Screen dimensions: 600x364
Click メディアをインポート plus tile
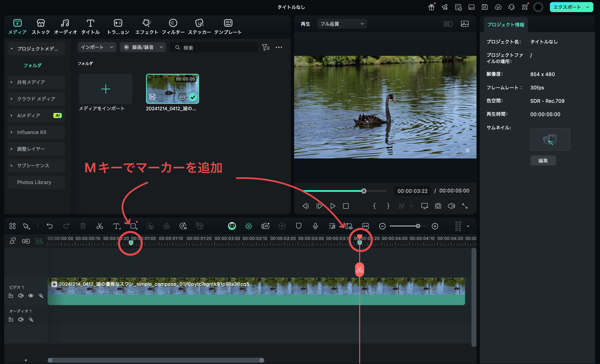point(105,89)
